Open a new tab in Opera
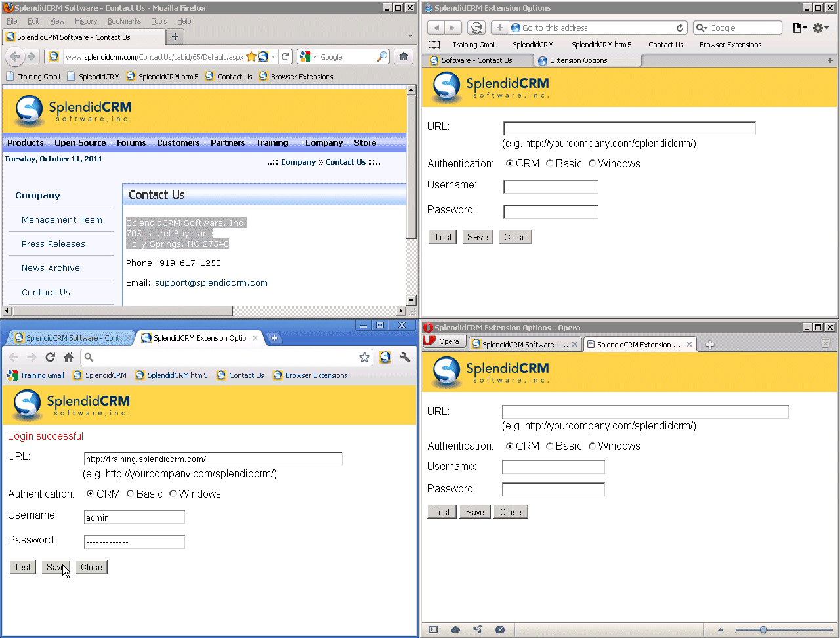This screenshot has height=638, width=840. tap(710, 344)
